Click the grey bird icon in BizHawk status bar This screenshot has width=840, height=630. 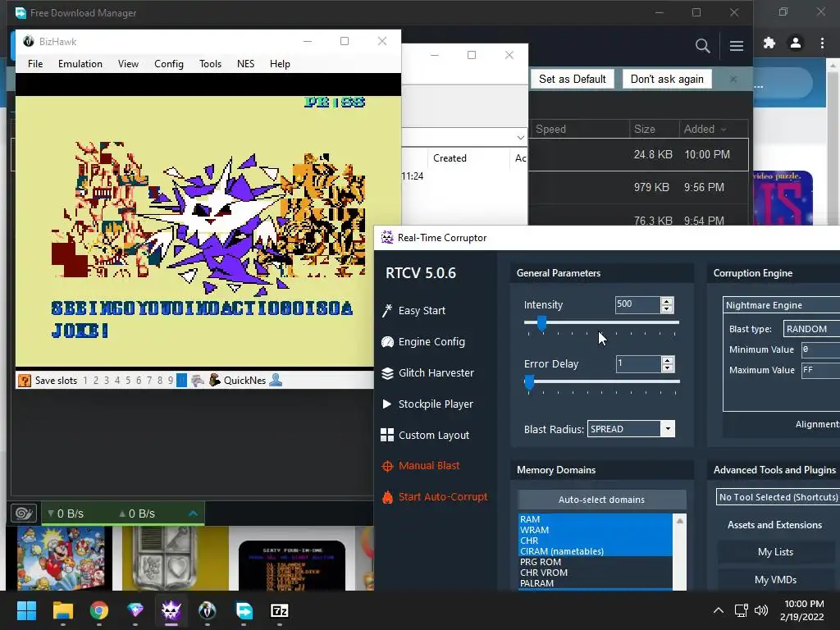(x=198, y=381)
